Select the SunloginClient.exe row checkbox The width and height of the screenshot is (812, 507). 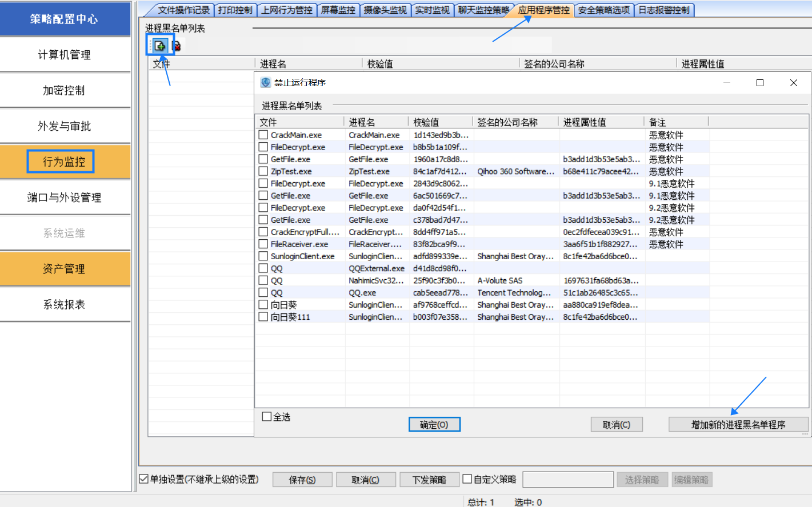263,256
